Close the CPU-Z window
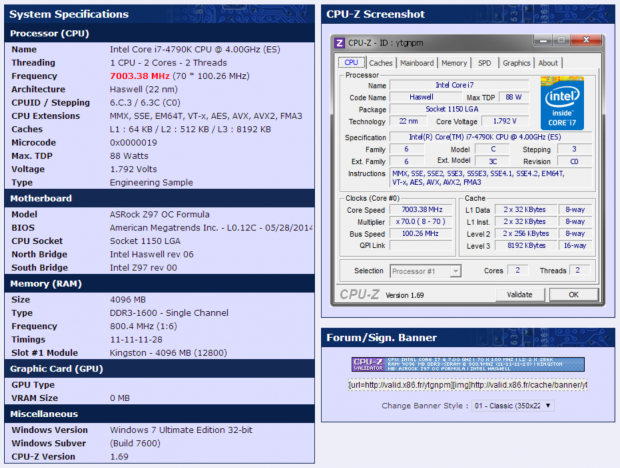 point(586,40)
